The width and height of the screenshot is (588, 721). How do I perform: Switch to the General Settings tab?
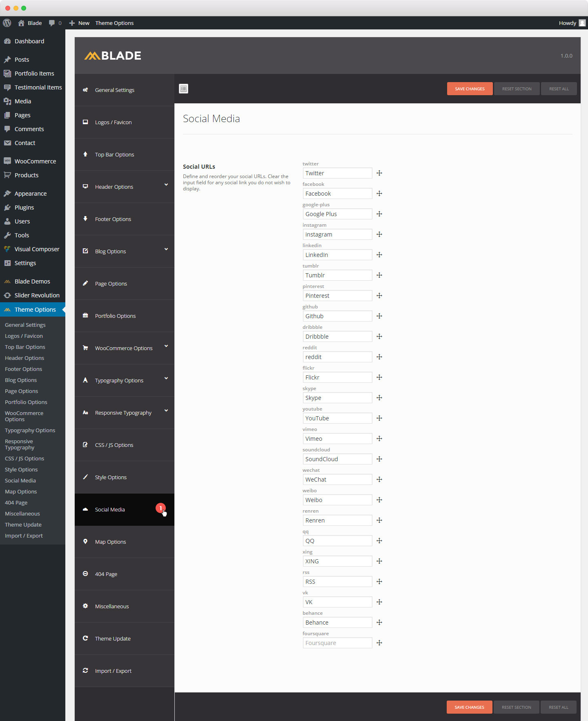(114, 90)
